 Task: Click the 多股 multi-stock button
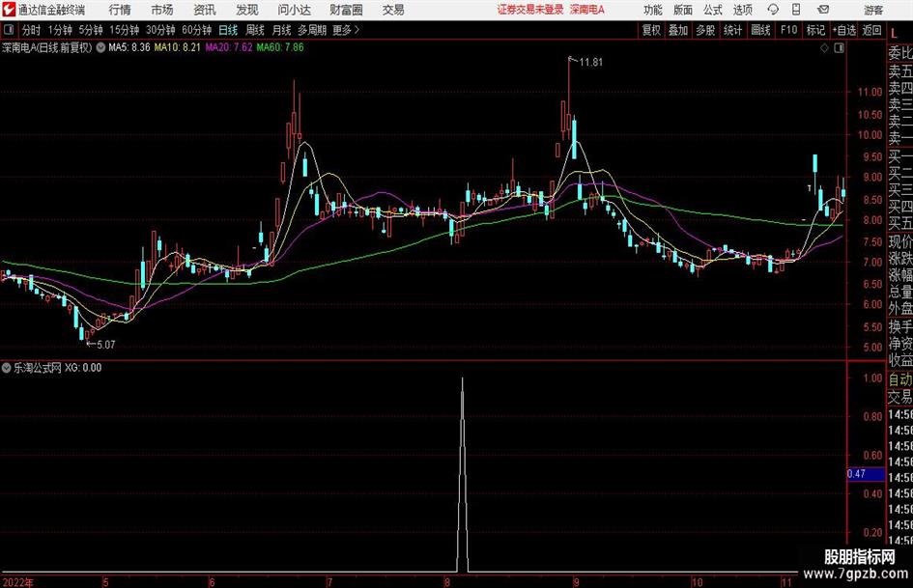(705, 30)
